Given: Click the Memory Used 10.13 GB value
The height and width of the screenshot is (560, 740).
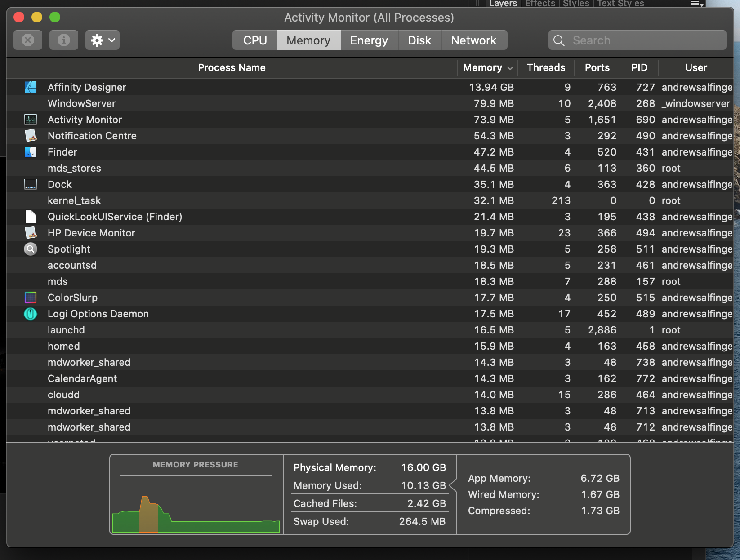Looking at the screenshot, I should tap(423, 485).
